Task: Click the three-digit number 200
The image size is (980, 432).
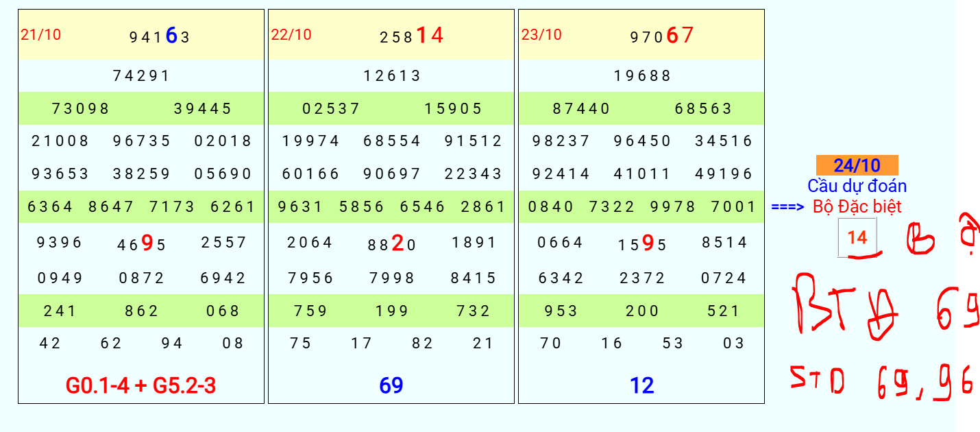Action: pyautogui.click(x=643, y=311)
